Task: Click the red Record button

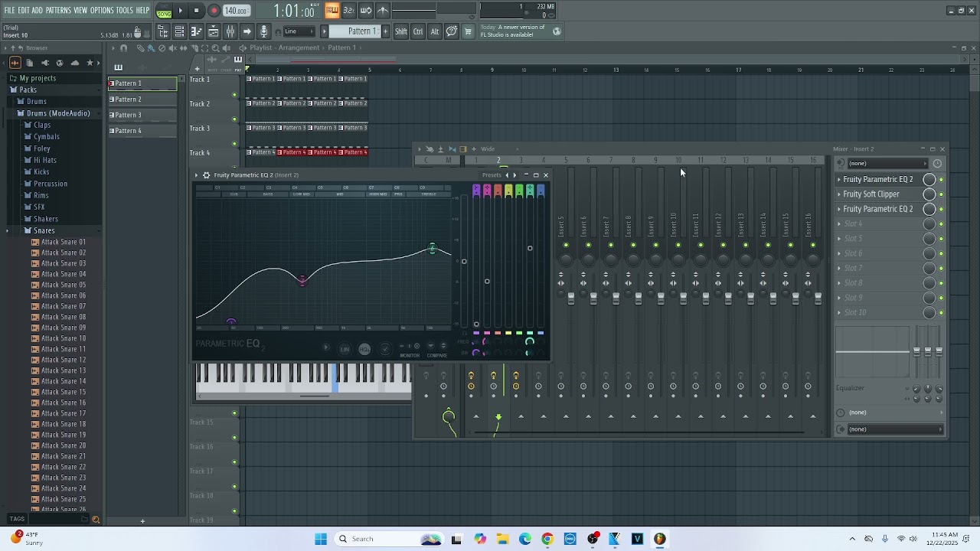Action: point(214,11)
